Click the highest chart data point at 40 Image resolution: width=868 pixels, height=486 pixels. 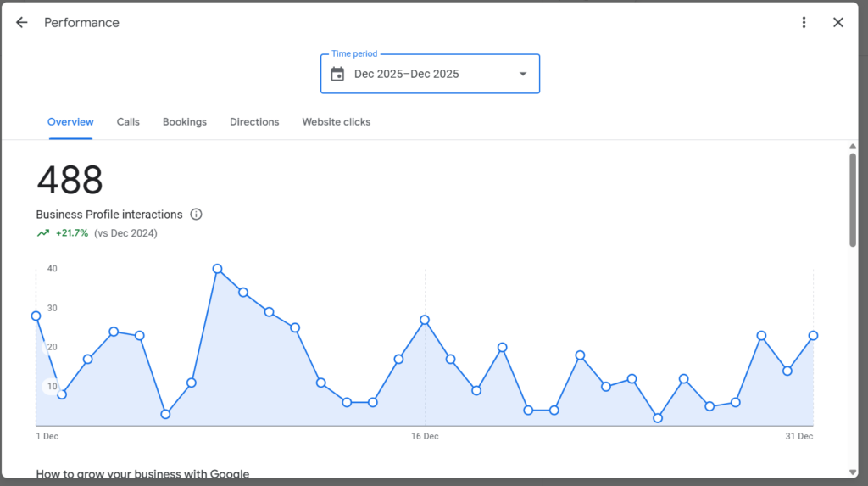click(217, 269)
